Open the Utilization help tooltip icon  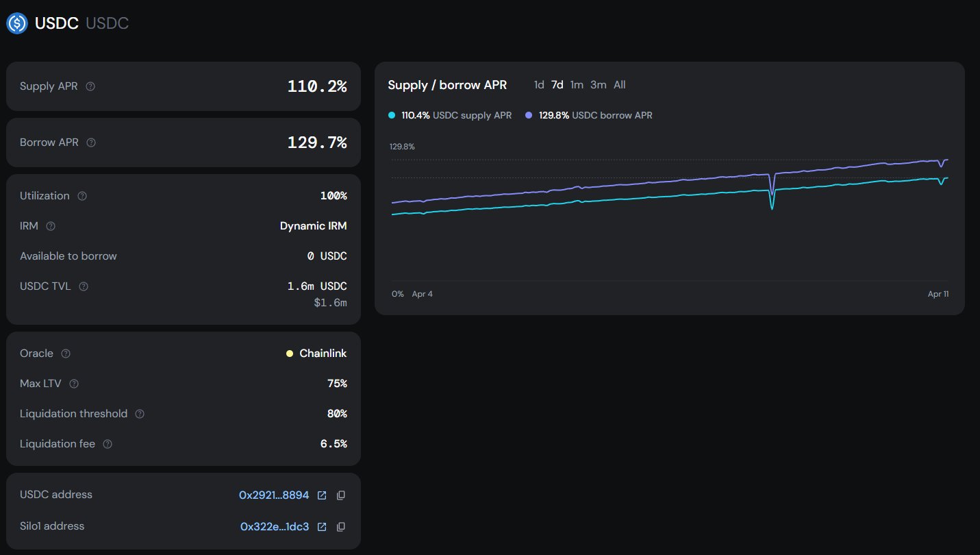point(82,196)
